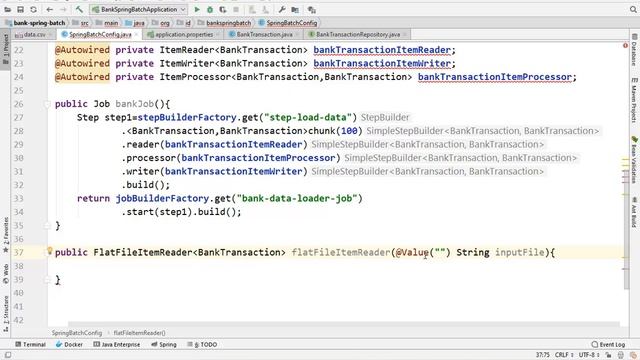Open BankTransaction.java tab
Viewport: 640px width, 360px height.
(x=264, y=35)
